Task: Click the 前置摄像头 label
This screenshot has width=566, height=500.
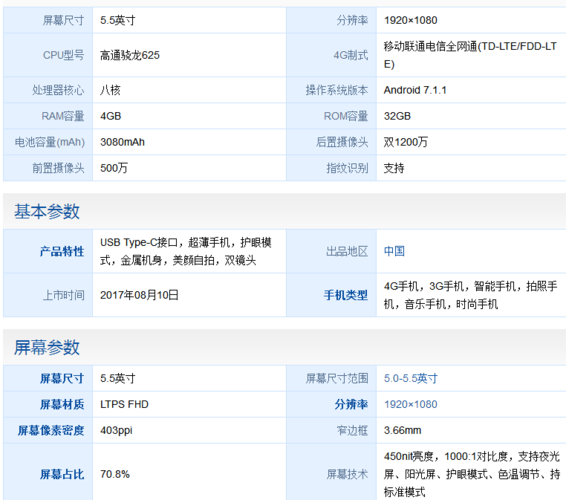Action: (x=58, y=168)
